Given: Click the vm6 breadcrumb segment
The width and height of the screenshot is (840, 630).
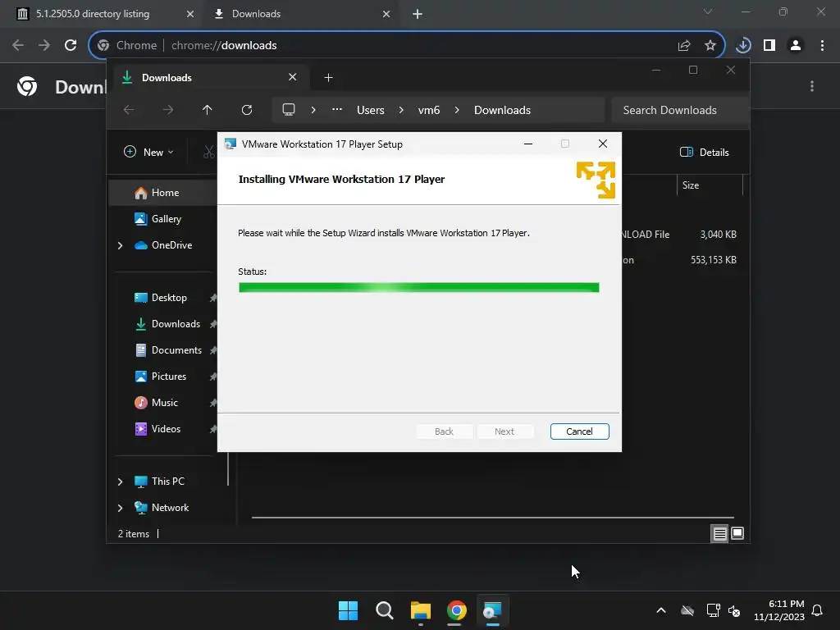Looking at the screenshot, I should (428, 110).
